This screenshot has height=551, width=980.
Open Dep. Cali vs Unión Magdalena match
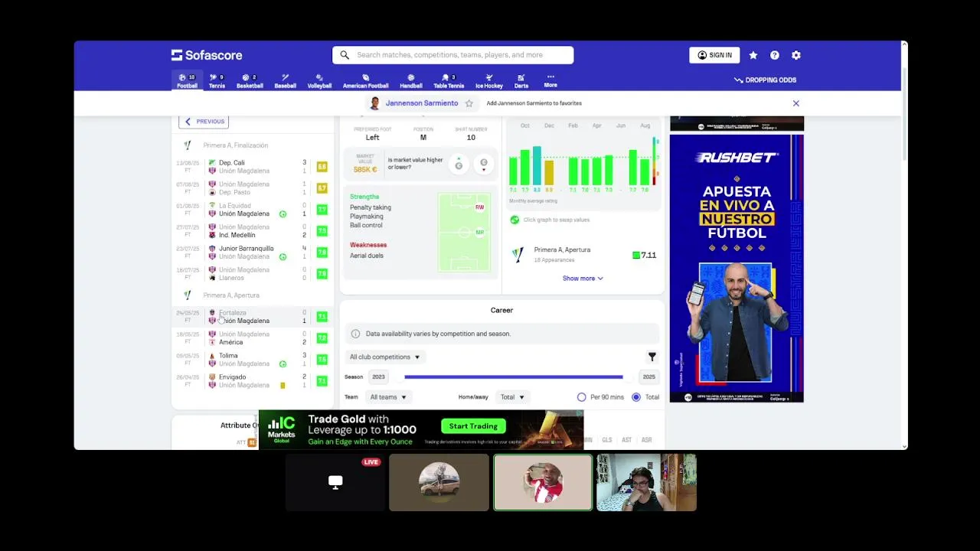253,167
